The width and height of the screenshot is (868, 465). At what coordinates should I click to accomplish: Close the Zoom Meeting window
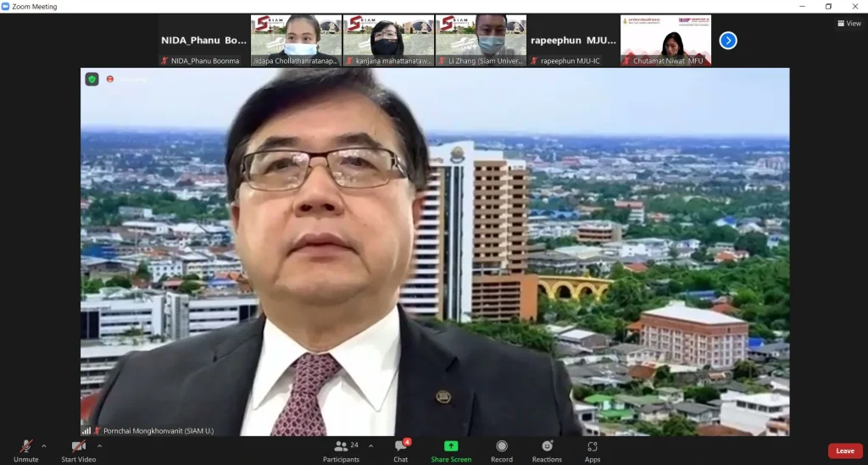click(x=854, y=6)
